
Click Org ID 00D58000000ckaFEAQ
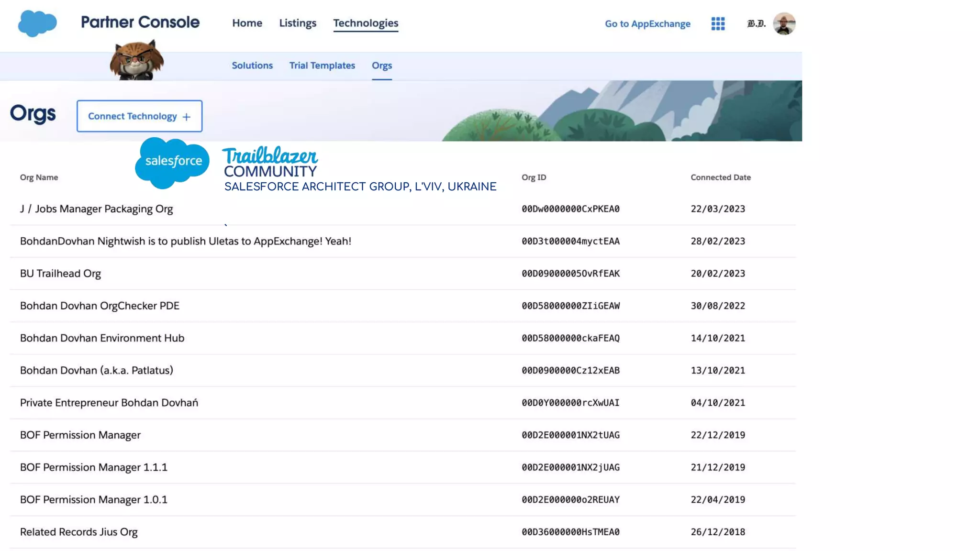coord(570,338)
